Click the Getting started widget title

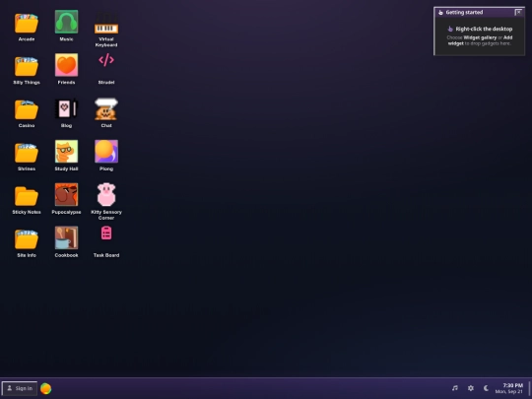[464, 12]
